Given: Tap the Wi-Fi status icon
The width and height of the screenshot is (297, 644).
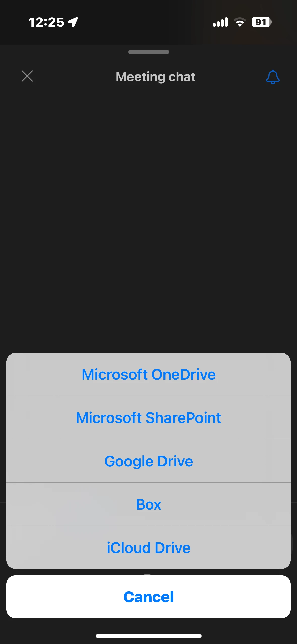Looking at the screenshot, I should click(x=240, y=22).
